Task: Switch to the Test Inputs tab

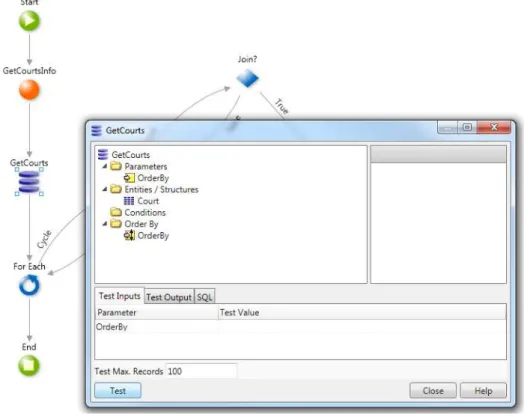Action: pyautogui.click(x=119, y=296)
